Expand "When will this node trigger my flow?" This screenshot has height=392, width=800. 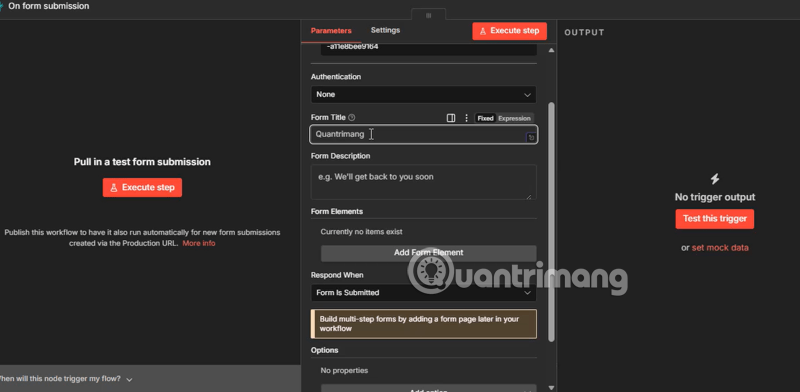click(66, 379)
